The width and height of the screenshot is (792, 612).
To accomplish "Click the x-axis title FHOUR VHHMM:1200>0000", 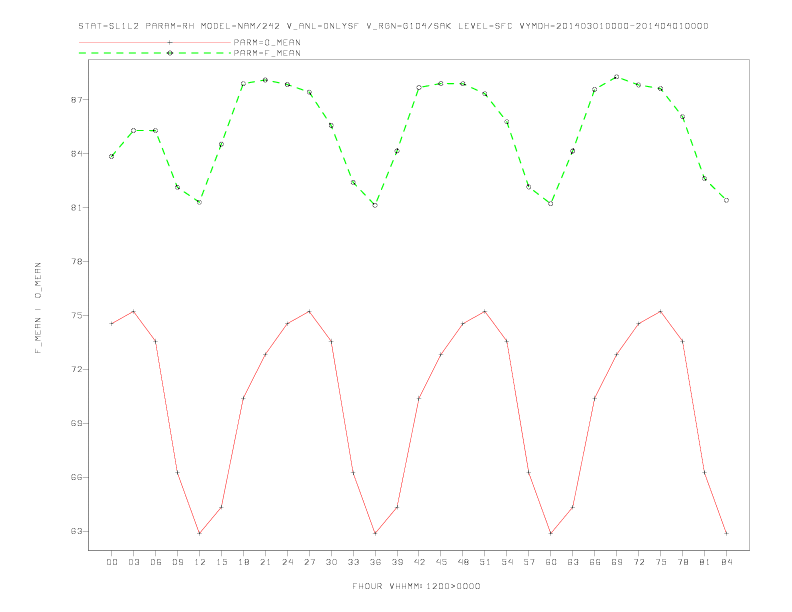I will coord(416,586).
